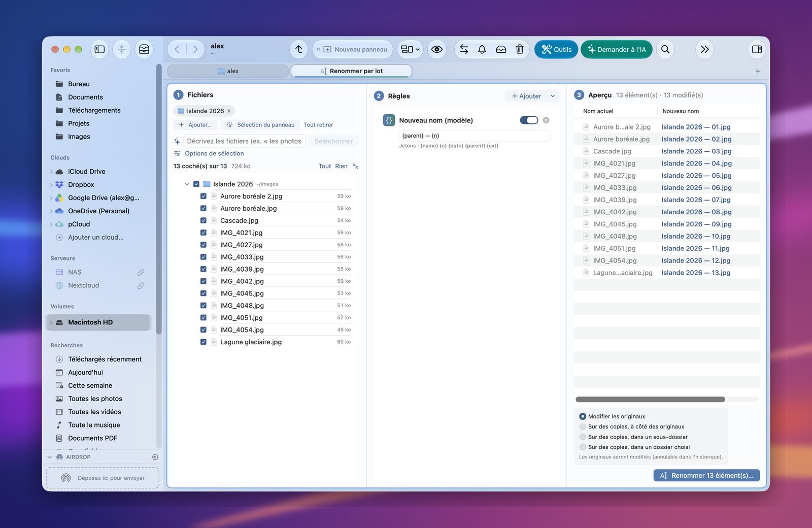
Task: Click Sélection du panneau button
Action: pyautogui.click(x=260, y=125)
